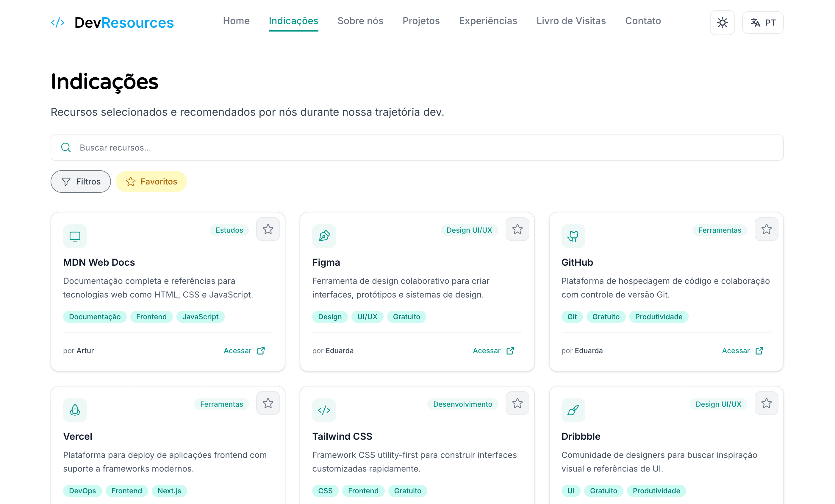Open the Experiências nav link
The image size is (835, 504).
click(488, 21)
